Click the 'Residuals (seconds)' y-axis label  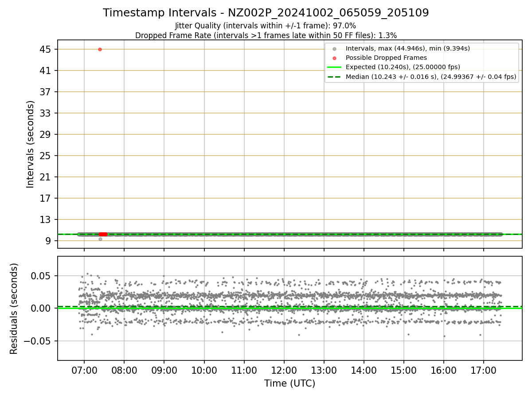(14, 309)
